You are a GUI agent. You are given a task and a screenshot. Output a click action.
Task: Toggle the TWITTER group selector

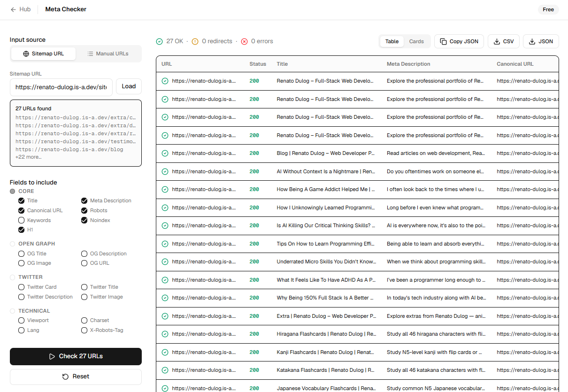[x=13, y=277]
